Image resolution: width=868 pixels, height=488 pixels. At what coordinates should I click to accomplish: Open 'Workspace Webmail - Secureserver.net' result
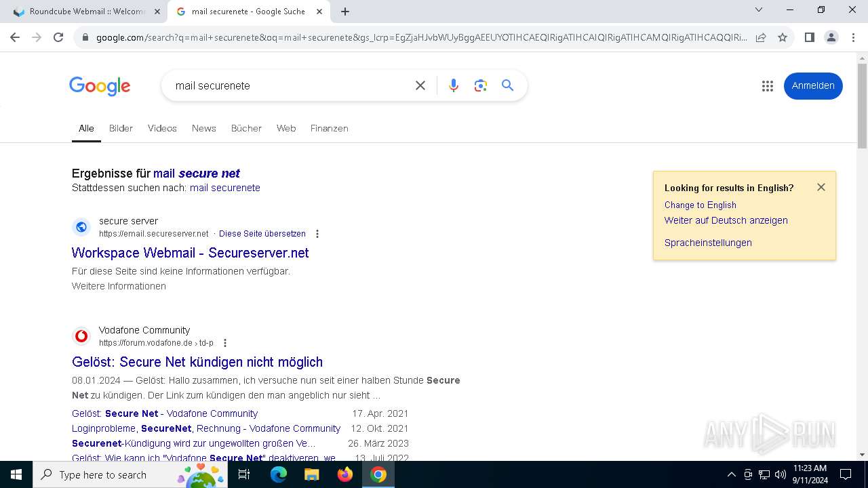[x=190, y=253]
